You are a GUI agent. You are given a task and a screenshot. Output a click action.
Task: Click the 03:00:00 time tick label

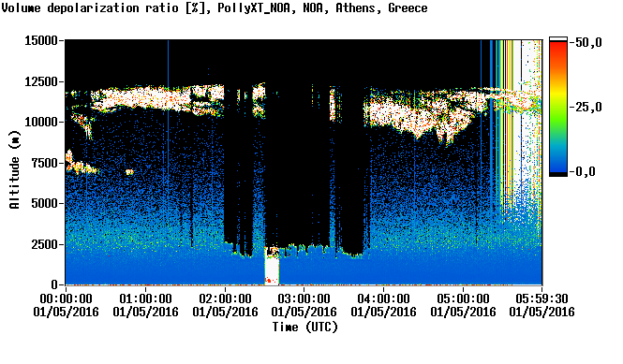304,298
